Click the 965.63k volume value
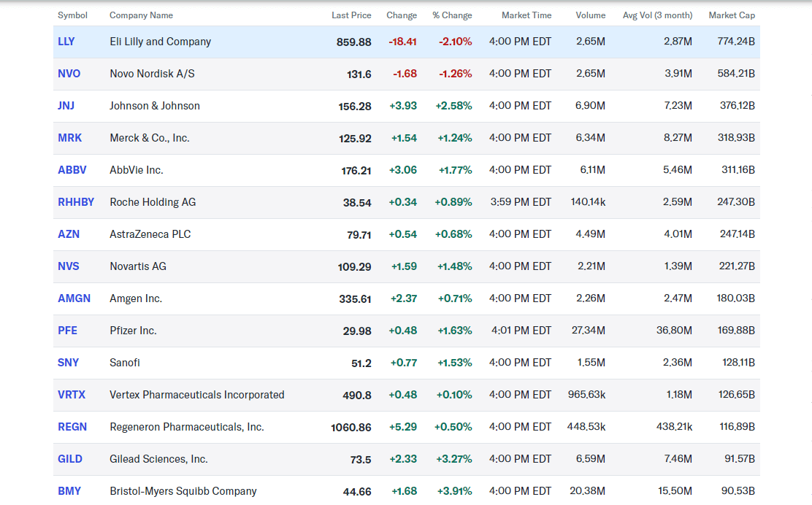The width and height of the screenshot is (812, 505). [586, 394]
